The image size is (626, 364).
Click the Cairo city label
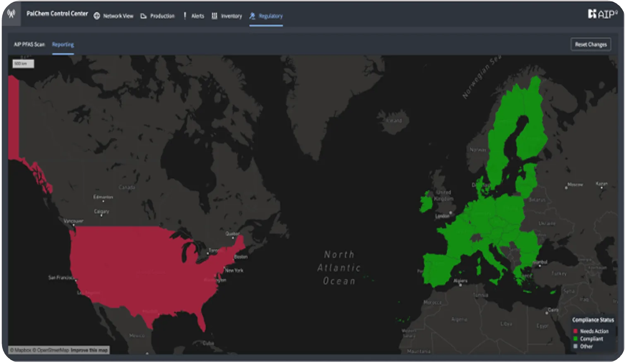(x=553, y=310)
